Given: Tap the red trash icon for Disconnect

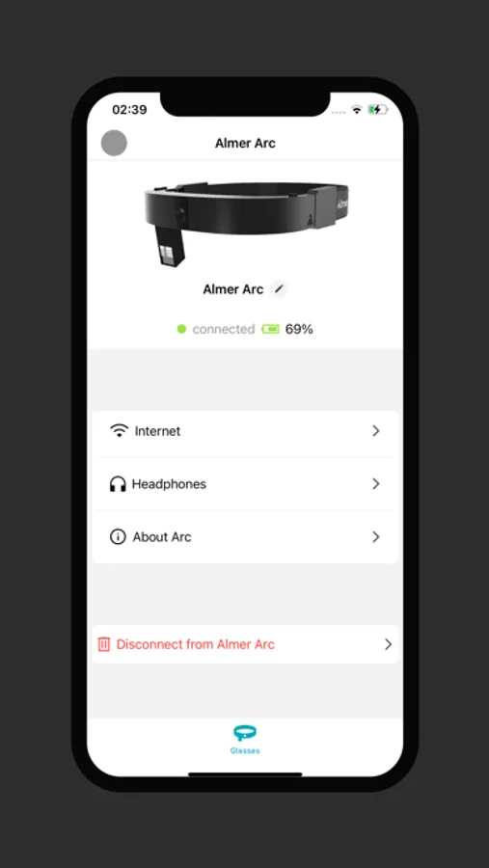Looking at the screenshot, I should [104, 644].
